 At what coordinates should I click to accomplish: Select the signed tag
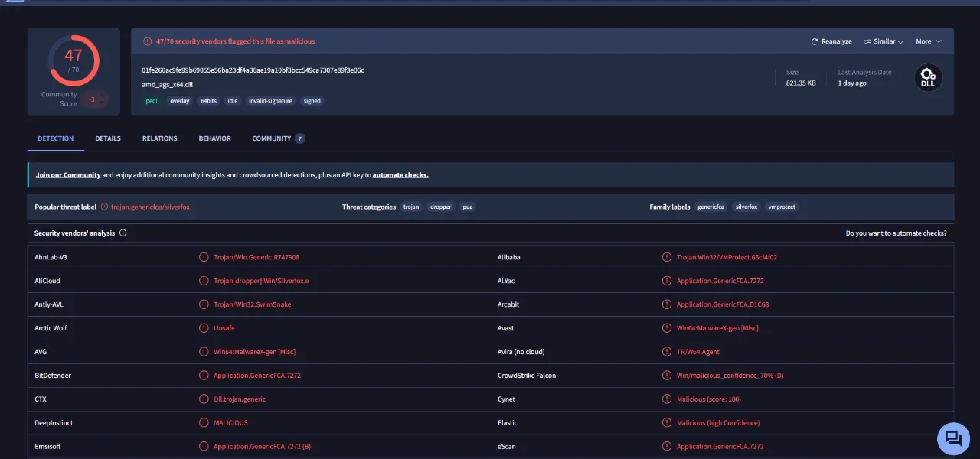click(x=312, y=100)
